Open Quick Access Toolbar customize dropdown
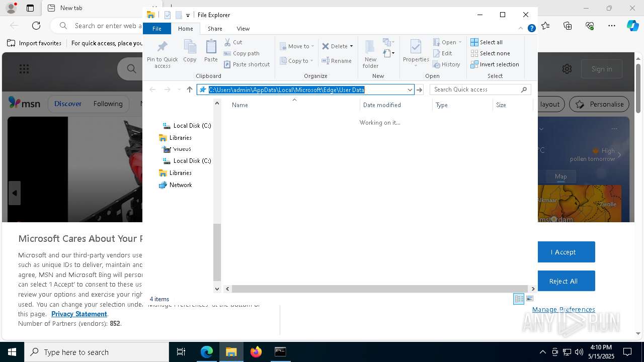644x362 pixels. (x=188, y=15)
